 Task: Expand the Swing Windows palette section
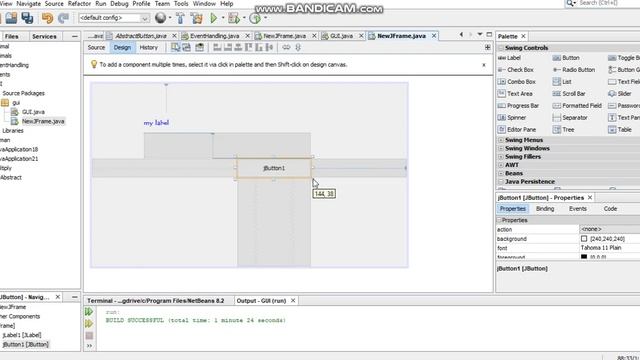click(x=501, y=148)
